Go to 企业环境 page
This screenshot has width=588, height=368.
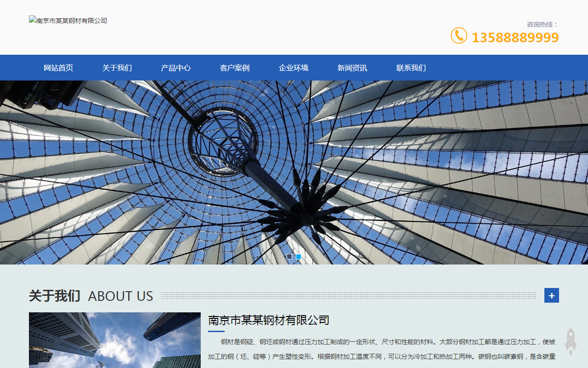tap(294, 68)
